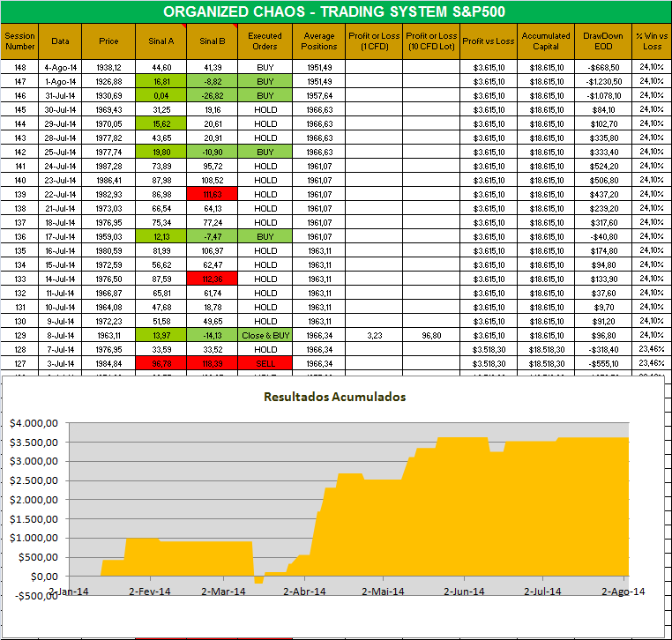Click the $4.000,00 chart axis label
Image resolution: width=672 pixels, height=640 pixels.
(34, 423)
